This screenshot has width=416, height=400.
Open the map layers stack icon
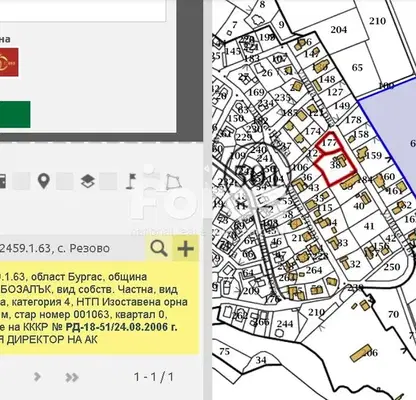tap(88, 181)
